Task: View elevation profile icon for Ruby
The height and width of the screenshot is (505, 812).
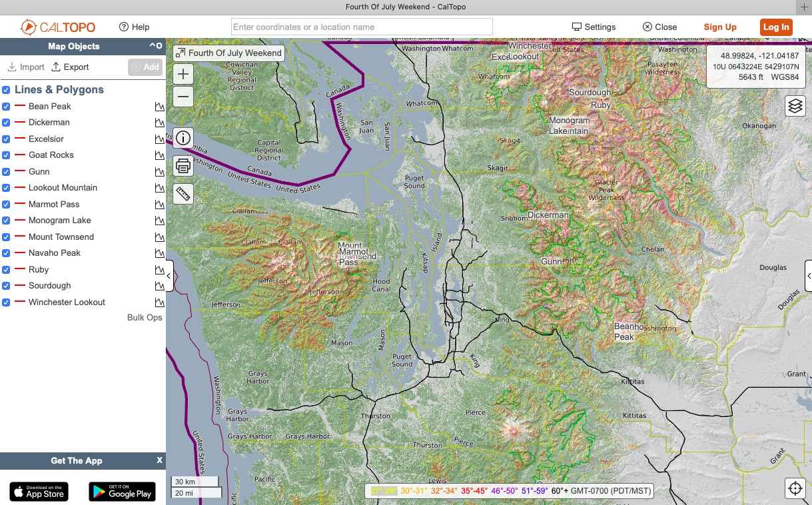Action: [159, 270]
